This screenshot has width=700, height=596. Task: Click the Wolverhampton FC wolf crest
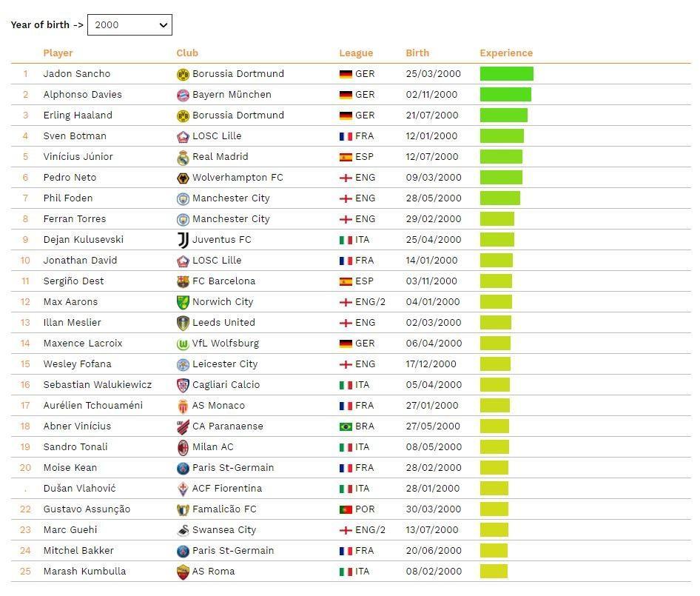tap(183, 178)
